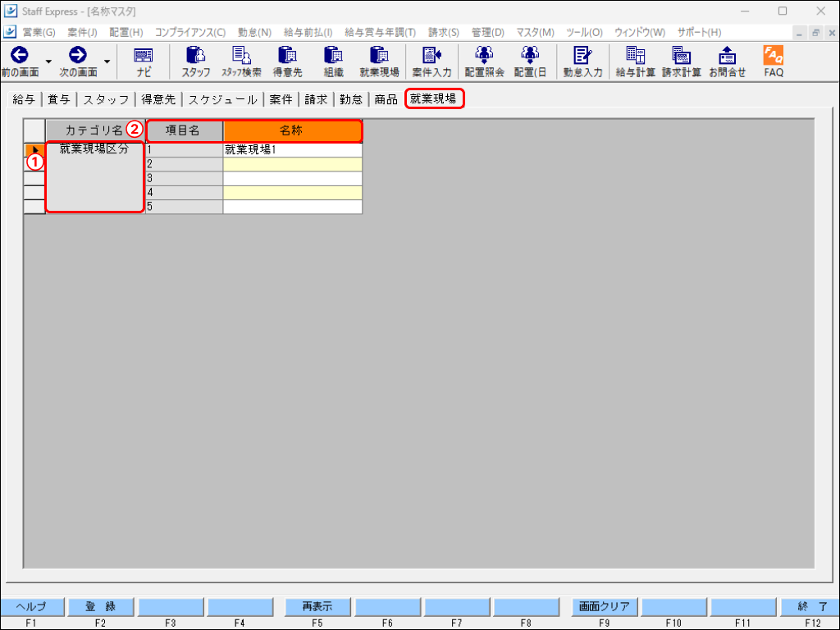Click the 名称 column header

(x=292, y=130)
